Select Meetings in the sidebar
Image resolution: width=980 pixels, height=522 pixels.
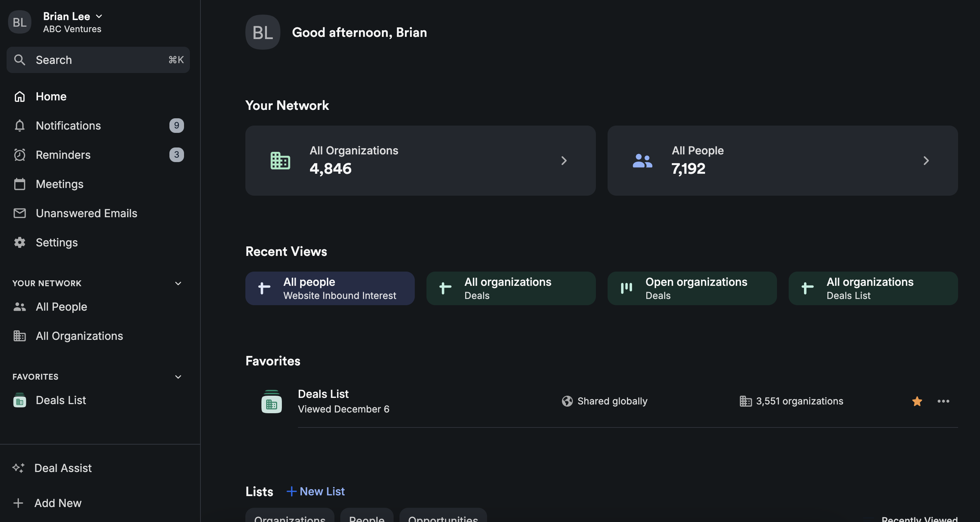[60, 184]
